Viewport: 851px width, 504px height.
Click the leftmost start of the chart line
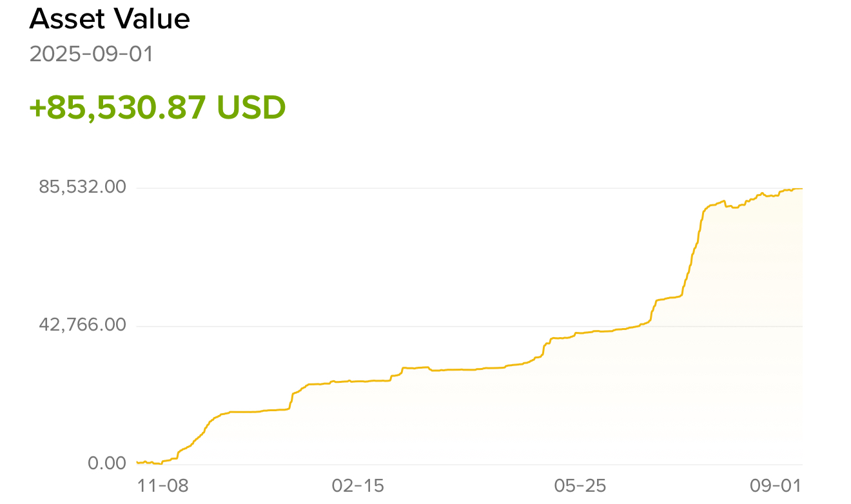pos(138,461)
